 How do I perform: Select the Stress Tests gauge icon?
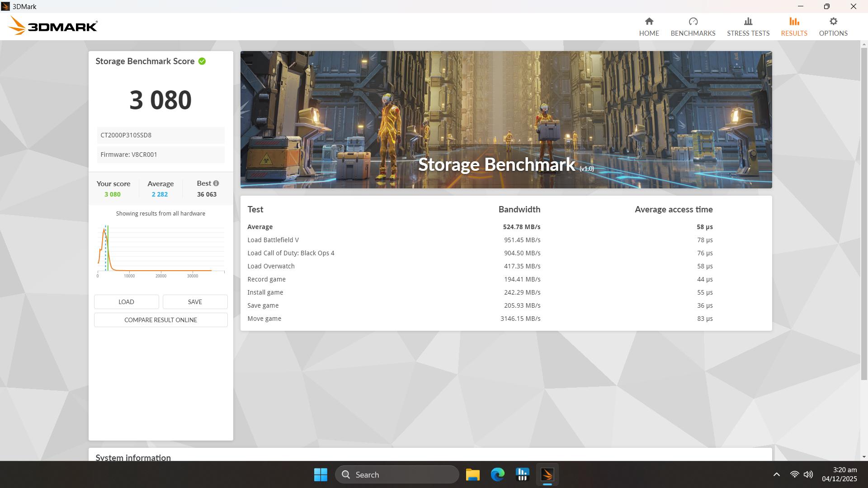pos(748,21)
